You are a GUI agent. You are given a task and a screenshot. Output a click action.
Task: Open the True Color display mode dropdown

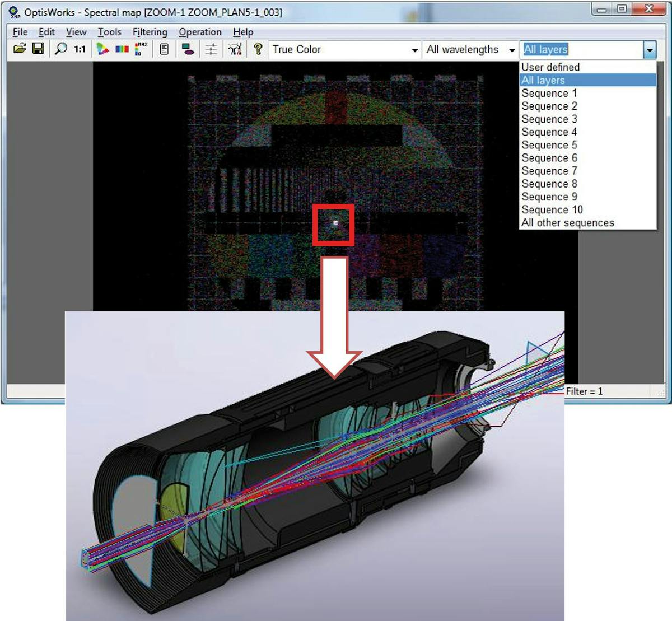pyautogui.click(x=414, y=49)
